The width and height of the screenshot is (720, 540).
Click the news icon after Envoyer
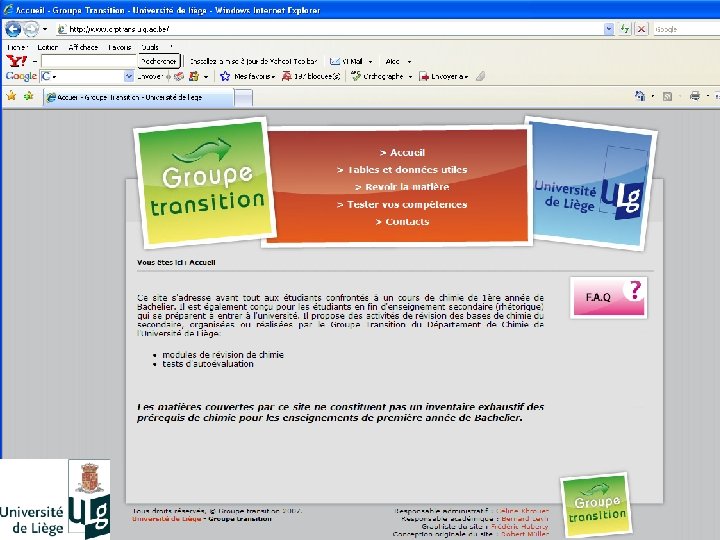pos(179,77)
